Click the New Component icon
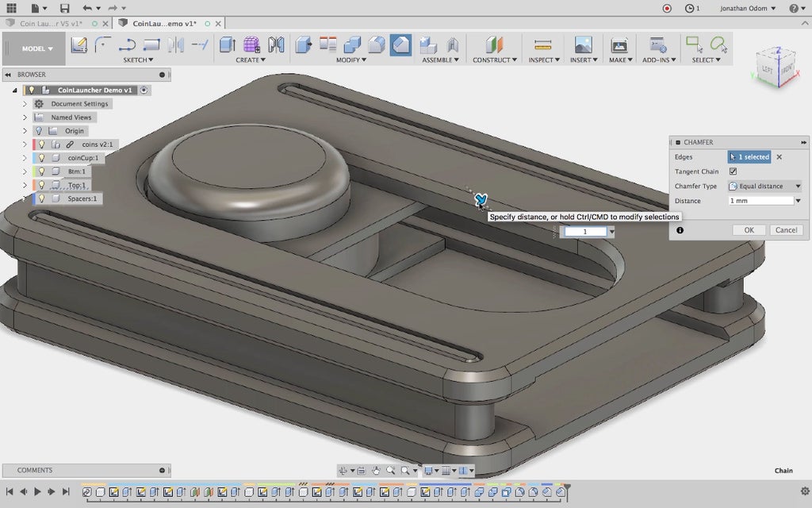This screenshot has width=812, height=508. pos(427,45)
